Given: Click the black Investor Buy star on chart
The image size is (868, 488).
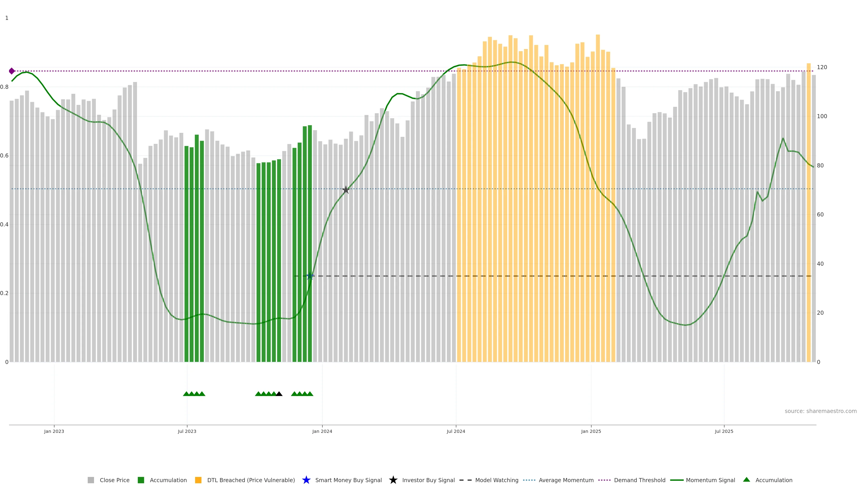Looking at the screenshot, I should pyautogui.click(x=346, y=190).
